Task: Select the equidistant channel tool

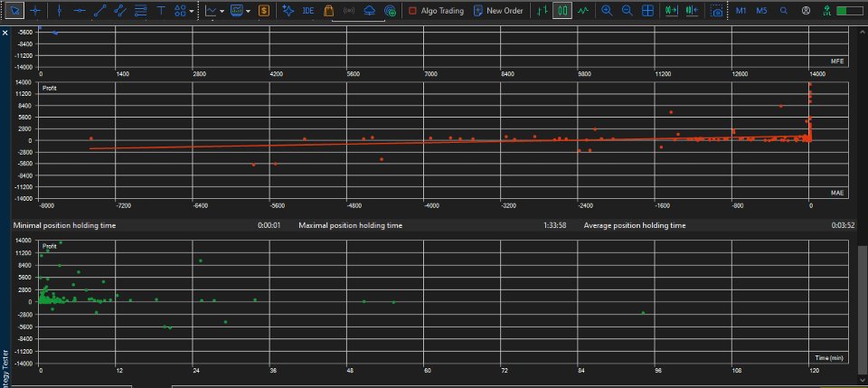Action: click(120, 11)
